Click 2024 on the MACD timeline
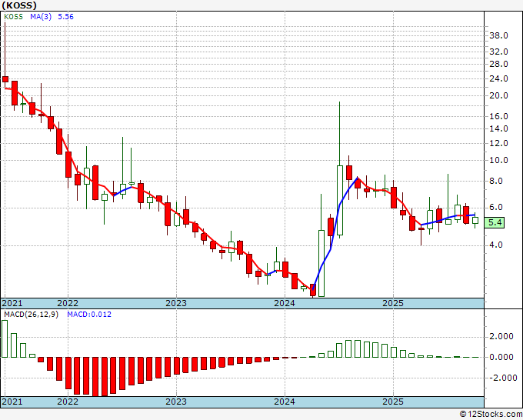Image resolution: width=523 pixels, height=420 pixels. pyautogui.click(x=285, y=402)
